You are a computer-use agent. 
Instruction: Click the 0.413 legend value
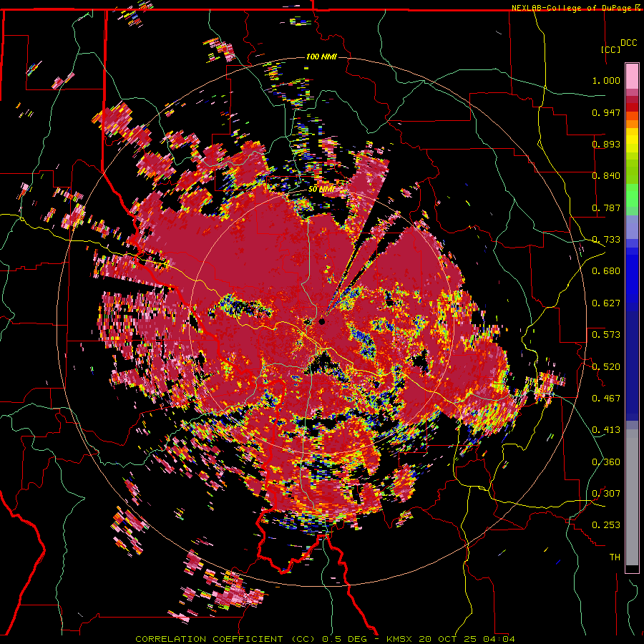[606, 430]
